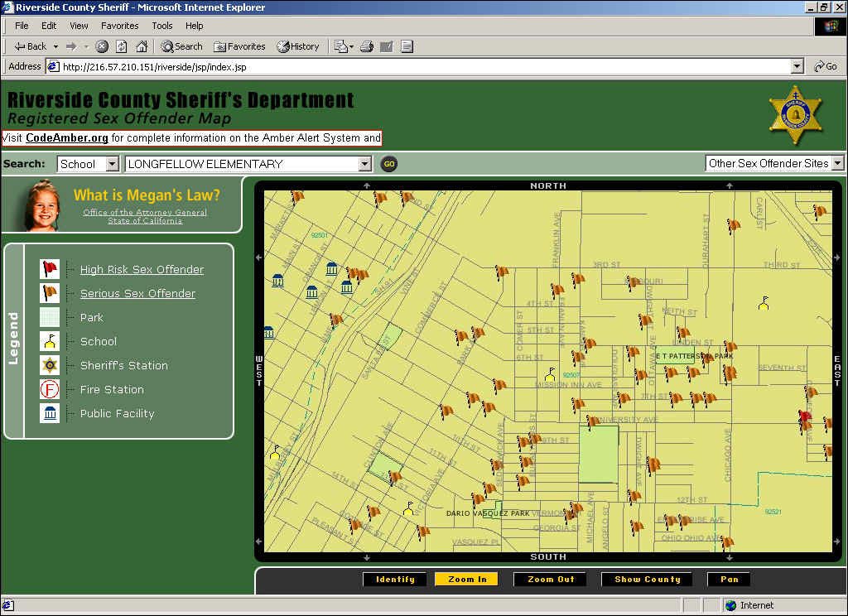
Task: Open the History toolbar button
Action: (298, 46)
